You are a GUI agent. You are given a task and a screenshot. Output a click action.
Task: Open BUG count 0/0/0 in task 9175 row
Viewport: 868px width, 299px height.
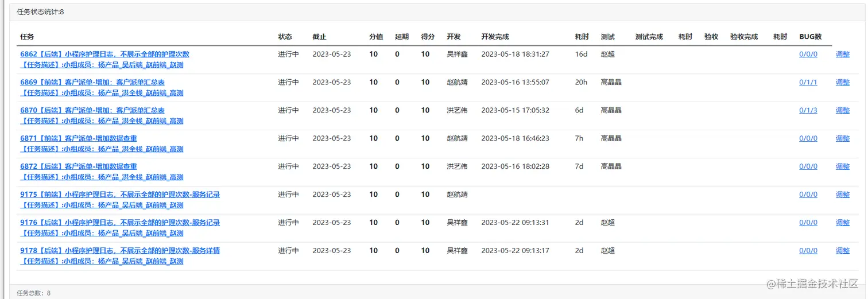tap(808, 195)
